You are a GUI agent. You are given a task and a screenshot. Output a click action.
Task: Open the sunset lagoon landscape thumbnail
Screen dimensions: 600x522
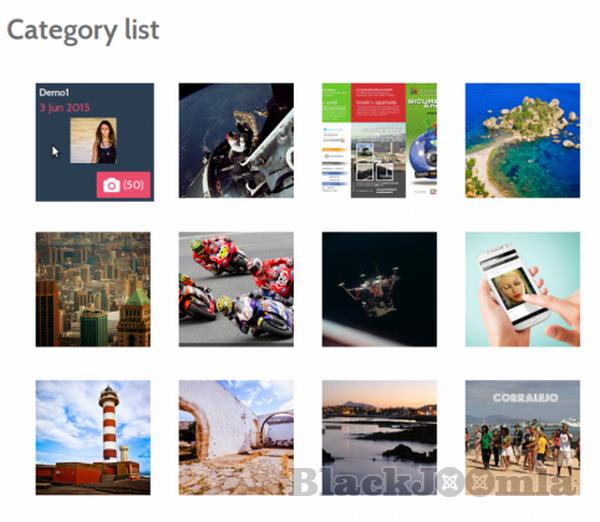[379, 437]
